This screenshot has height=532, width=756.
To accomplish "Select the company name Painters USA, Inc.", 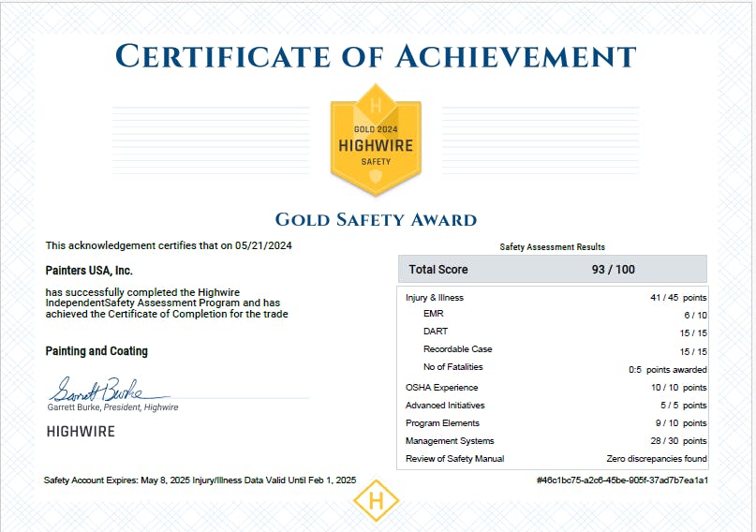I will [89, 271].
